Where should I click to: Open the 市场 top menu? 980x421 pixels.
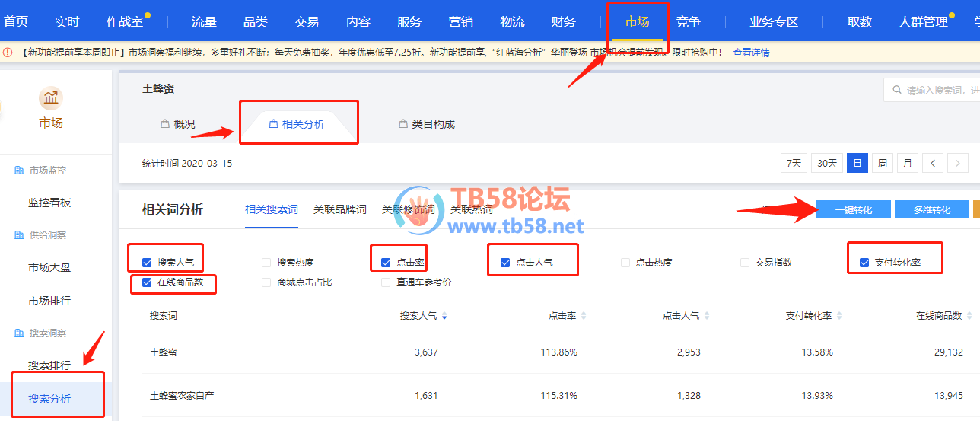[637, 22]
